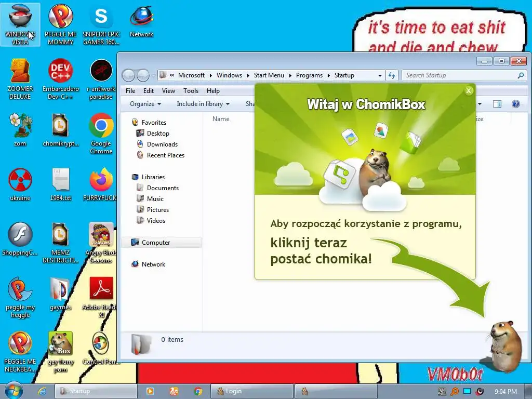This screenshot has width=532, height=399.
Task: Launch ZOOMER DELUXE from the desktop
Action: (20, 79)
